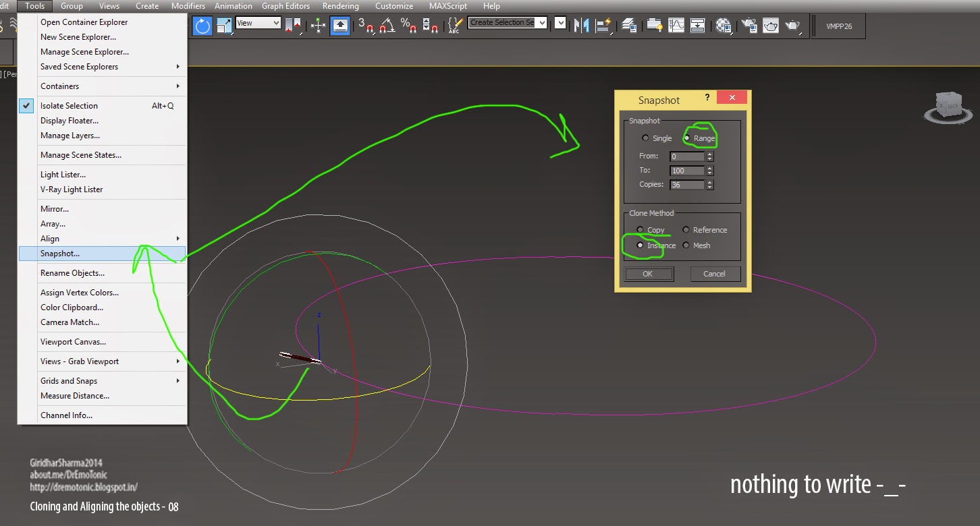Choose Array... from the Tools menu
The image size is (980, 526).
(102, 224)
